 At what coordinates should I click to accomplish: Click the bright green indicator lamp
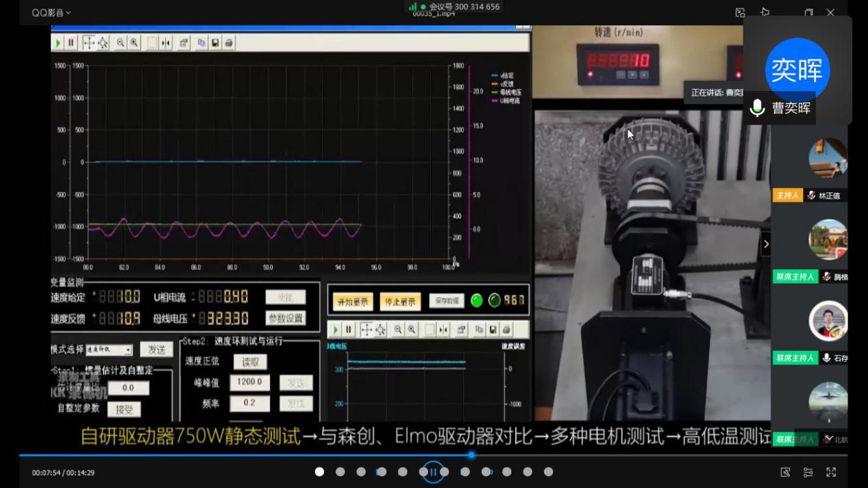click(x=477, y=300)
